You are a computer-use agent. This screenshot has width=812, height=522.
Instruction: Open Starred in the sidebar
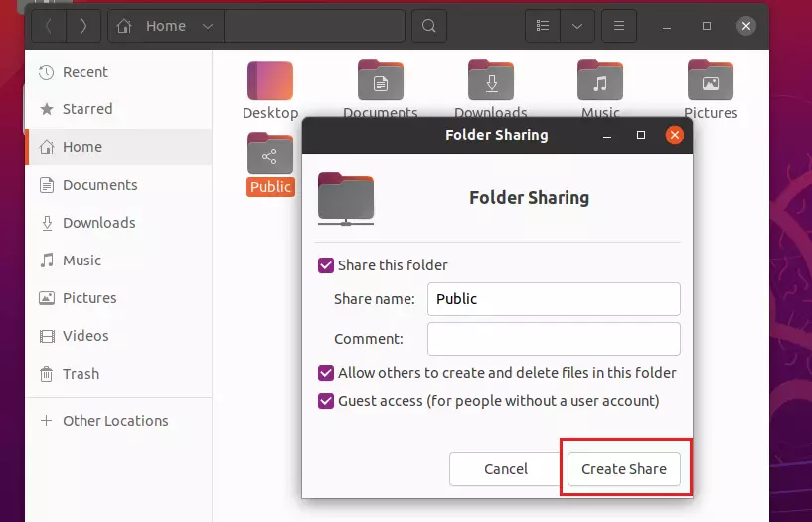tap(118, 109)
